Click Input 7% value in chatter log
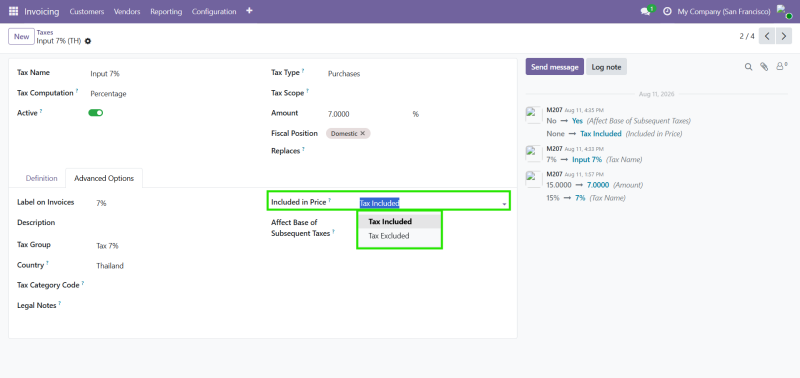This screenshot has width=800, height=378. pyautogui.click(x=587, y=160)
